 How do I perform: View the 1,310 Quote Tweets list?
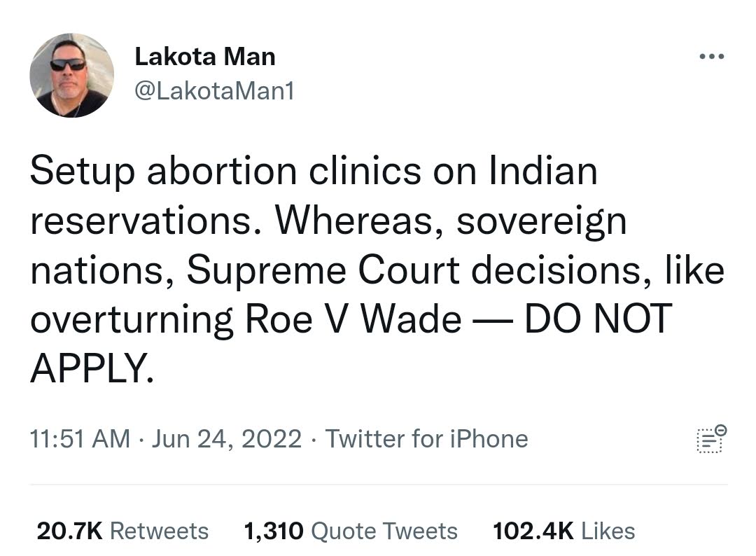[x=351, y=531]
